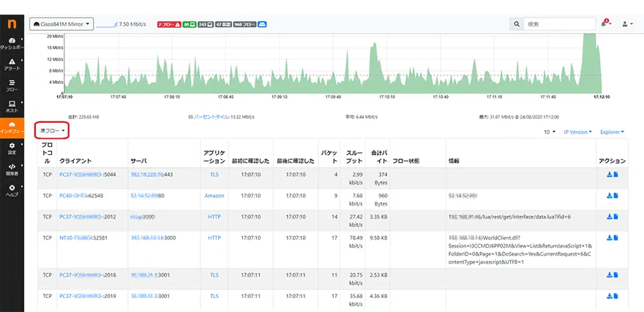Open file icon for the port 2019 flow
The width and height of the screenshot is (644, 312).
coord(615,296)
